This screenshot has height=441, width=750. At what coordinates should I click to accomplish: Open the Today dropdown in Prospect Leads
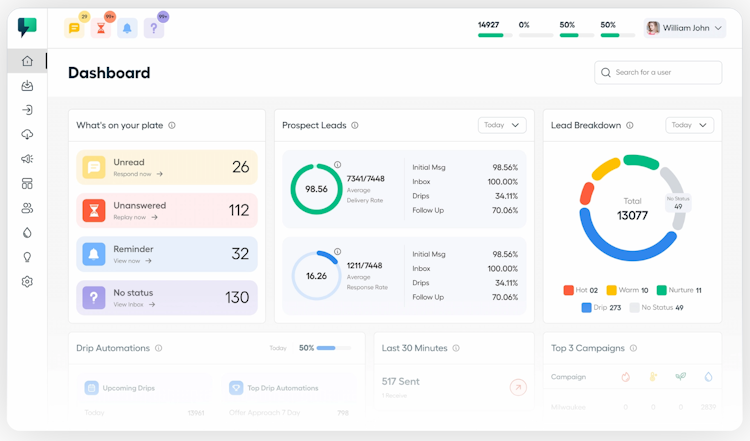click(x=502, y=125)
